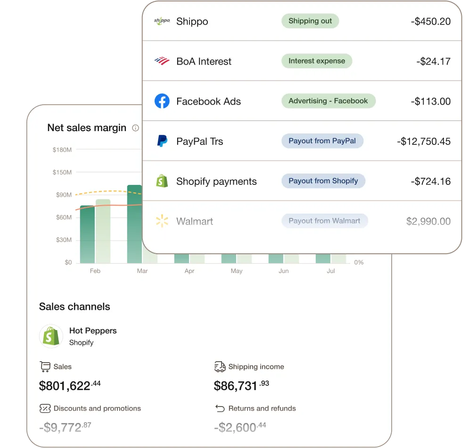Click the PayPal logo icon
Image resolution: width=476 pixels, height=448 pixels.
162,141
